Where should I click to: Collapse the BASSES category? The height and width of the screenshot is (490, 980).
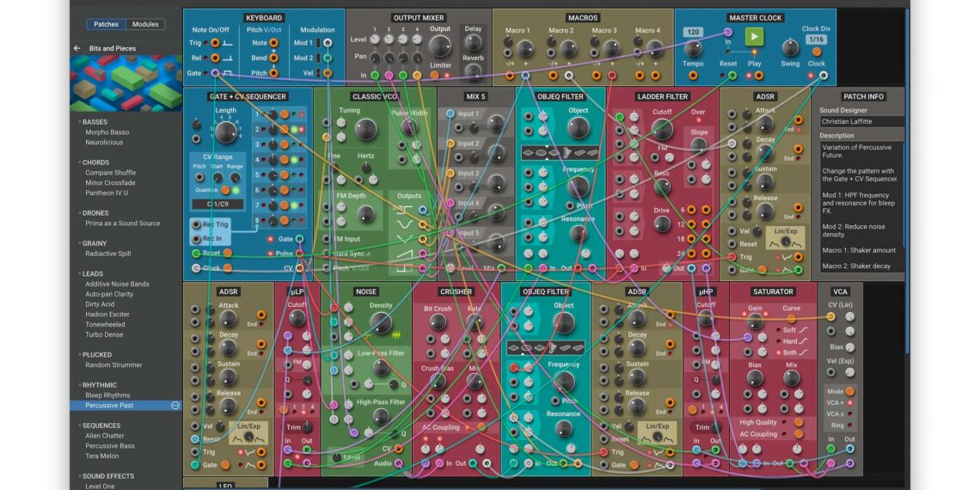(79, 122)
